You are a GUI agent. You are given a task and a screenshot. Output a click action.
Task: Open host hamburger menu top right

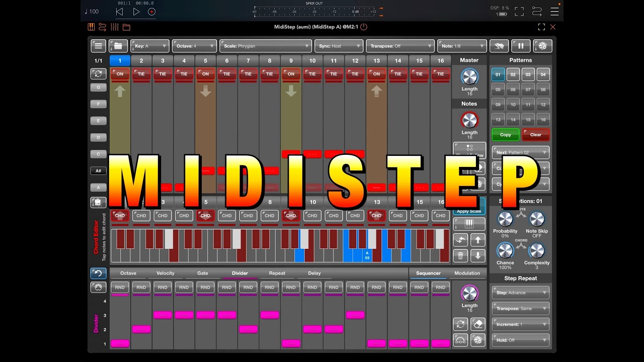(x=554, y=11)
